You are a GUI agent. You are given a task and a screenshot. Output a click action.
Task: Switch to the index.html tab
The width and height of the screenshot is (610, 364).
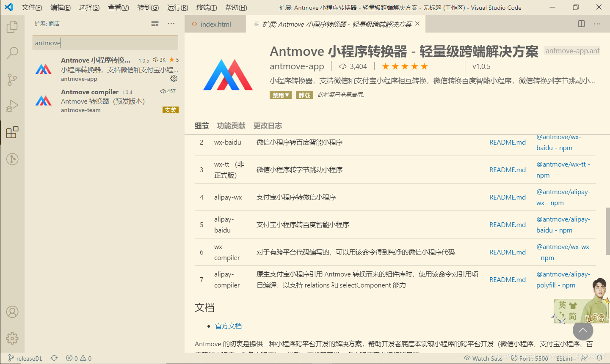coord(215,24)
